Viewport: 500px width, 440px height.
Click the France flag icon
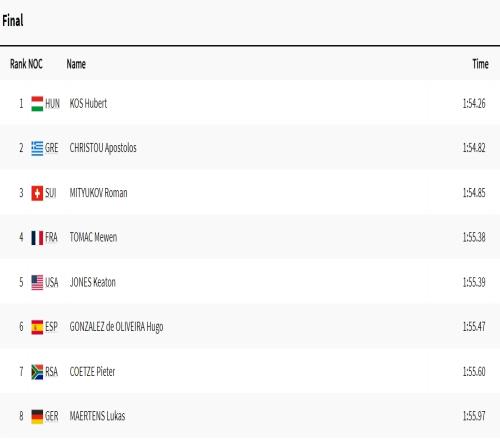click(37, 238)
